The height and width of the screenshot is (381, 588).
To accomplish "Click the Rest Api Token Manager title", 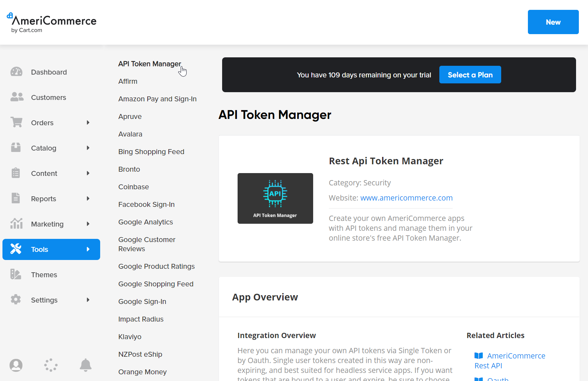I will click(x=386, y=161).
